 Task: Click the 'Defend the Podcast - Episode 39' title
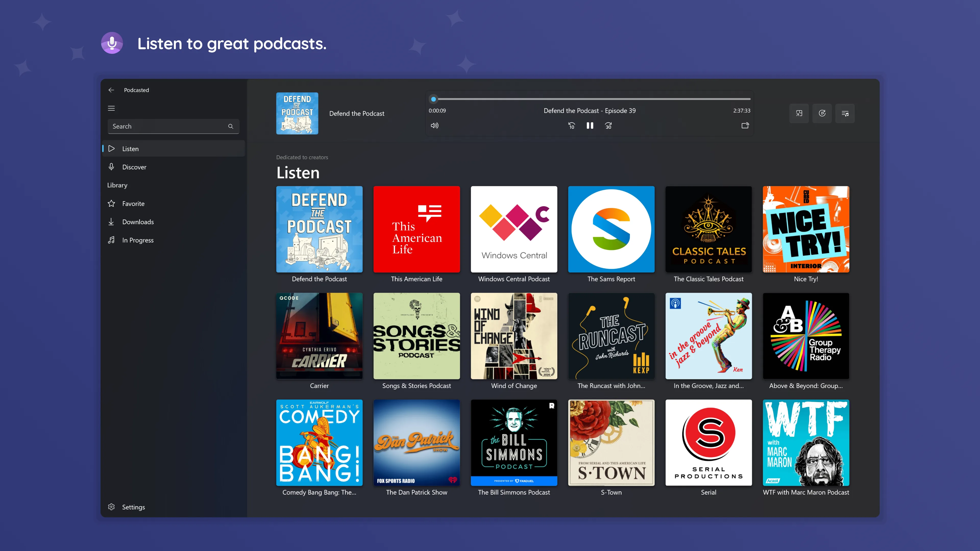[x=590, y=111]
